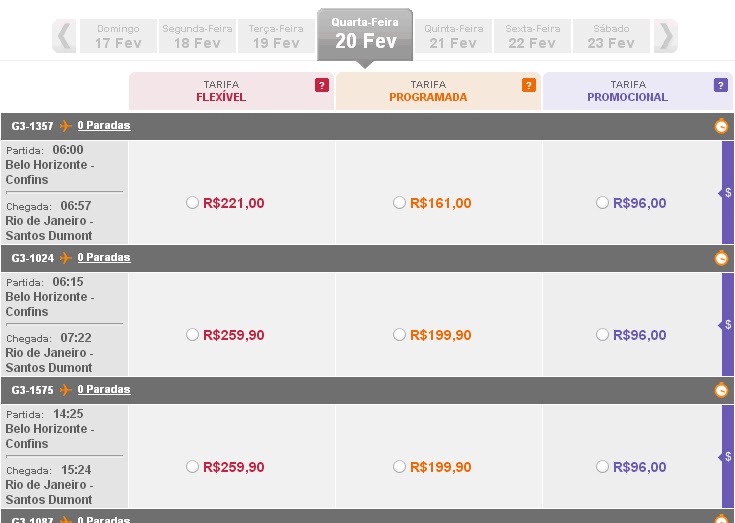This screenshot has height=523, width=735.
Task: Choose R$199,90 programada fare for G3-1024
Action: click(x=400, y=335)
